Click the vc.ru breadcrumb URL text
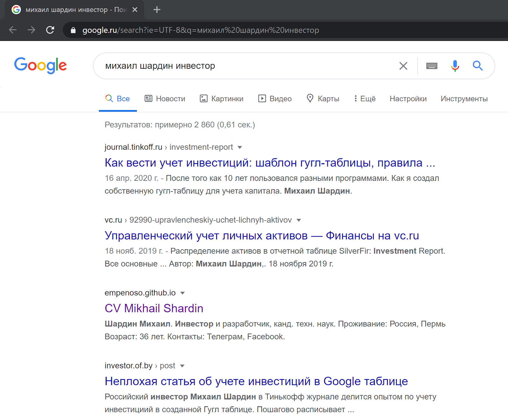This screenshot has width=508, height=420. tap(198, 220)
